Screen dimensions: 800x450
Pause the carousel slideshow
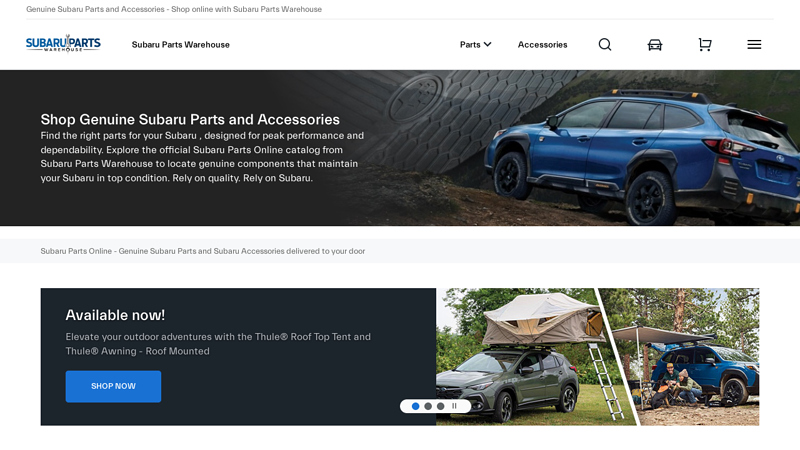454,406
